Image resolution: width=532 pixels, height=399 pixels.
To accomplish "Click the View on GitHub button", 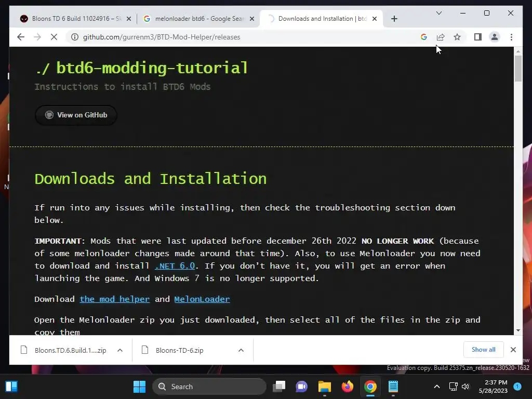I will click(76, 115).
